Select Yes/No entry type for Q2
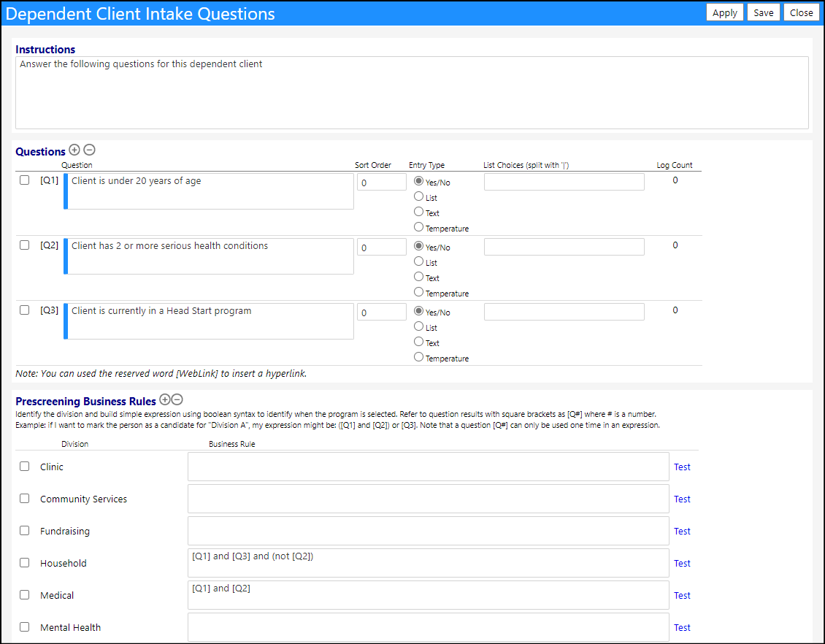This screenshot has width=825, height=644. click(x=419, y=246)
